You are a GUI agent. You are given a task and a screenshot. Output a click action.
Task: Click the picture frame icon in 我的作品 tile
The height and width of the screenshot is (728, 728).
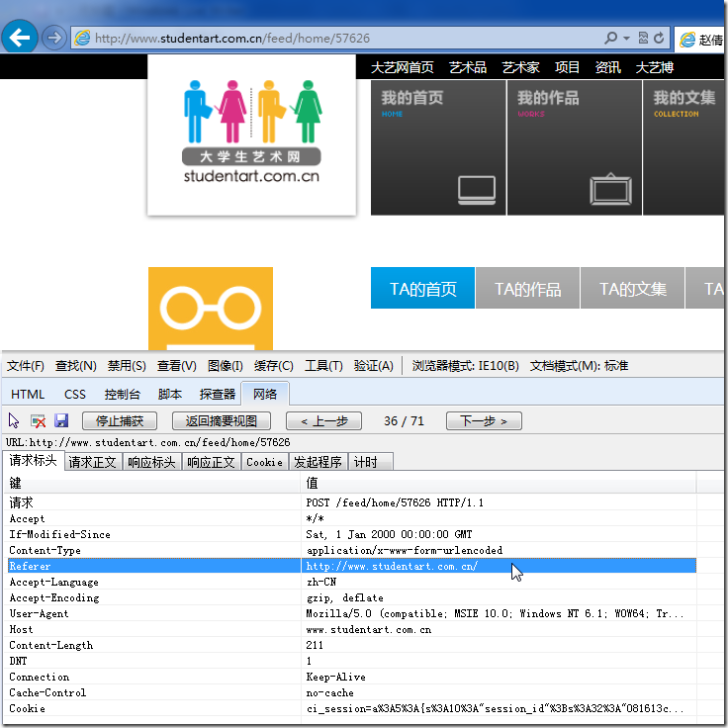pos(610,189)
